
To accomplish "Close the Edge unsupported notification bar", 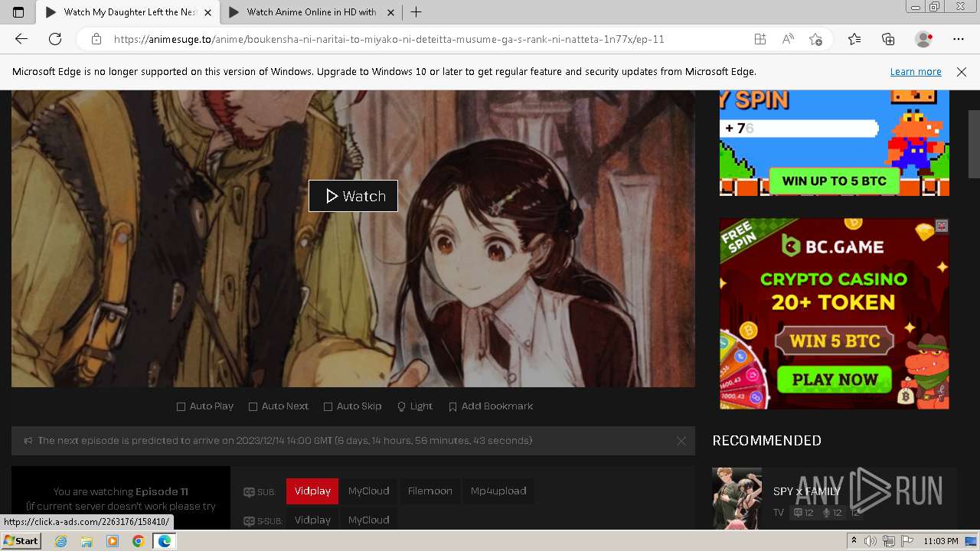I will [x=962, y=71].
